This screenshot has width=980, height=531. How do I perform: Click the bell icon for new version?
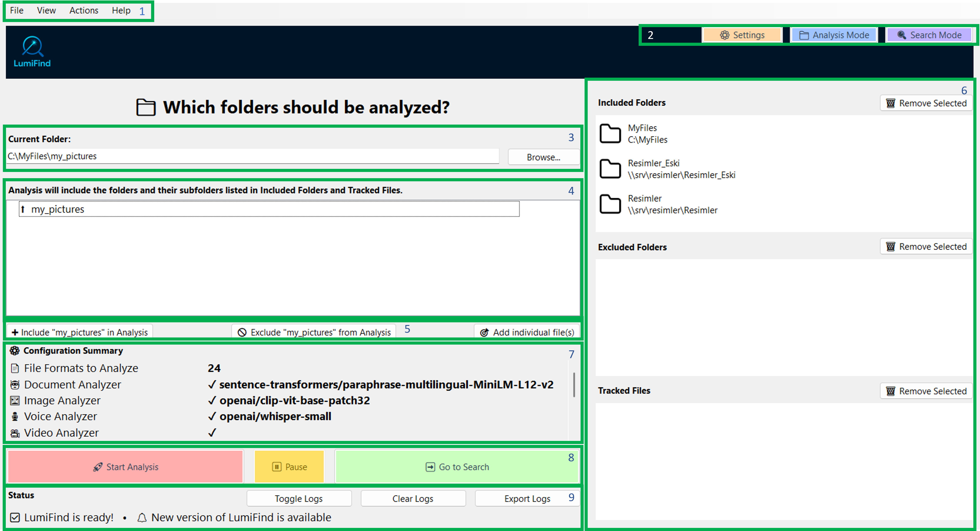142,518
